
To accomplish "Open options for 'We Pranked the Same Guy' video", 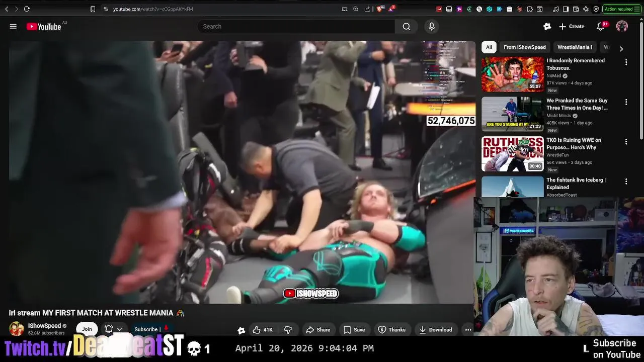I will point(626,102).
